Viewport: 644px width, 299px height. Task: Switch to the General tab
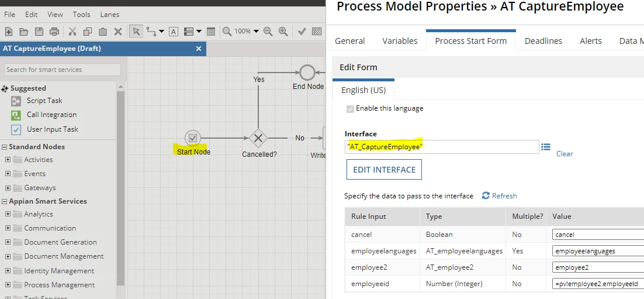(x=350, y=41)
